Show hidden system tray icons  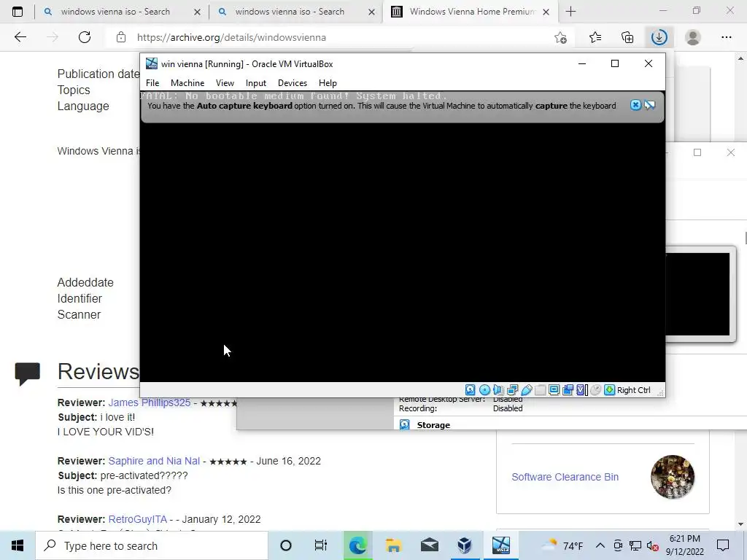[600, 545]
